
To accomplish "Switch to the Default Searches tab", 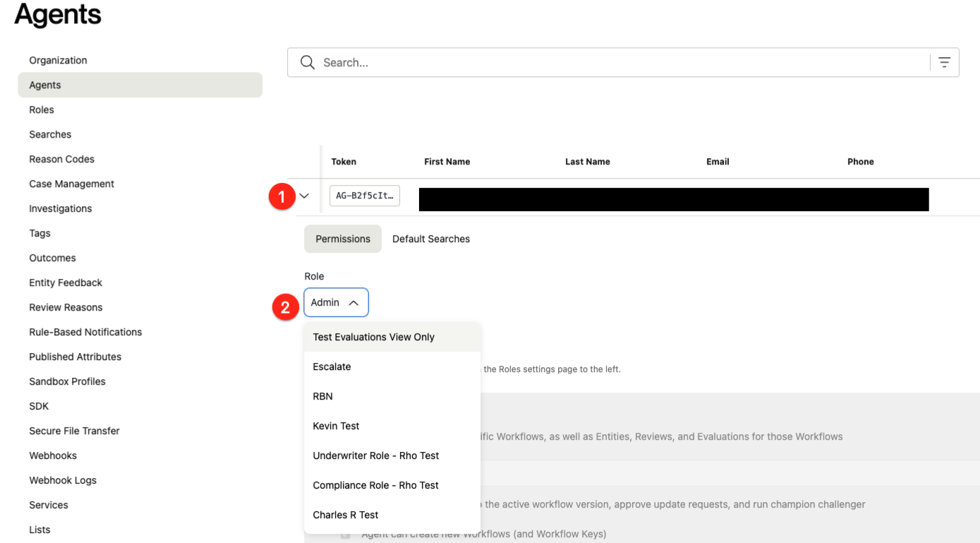I will [430, 239].
